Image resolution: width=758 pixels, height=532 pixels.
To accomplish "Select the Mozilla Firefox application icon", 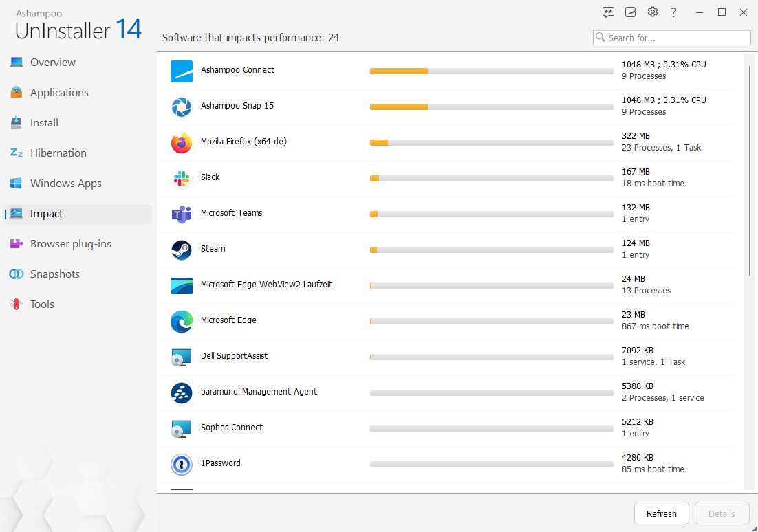I will tap(181, 142).
